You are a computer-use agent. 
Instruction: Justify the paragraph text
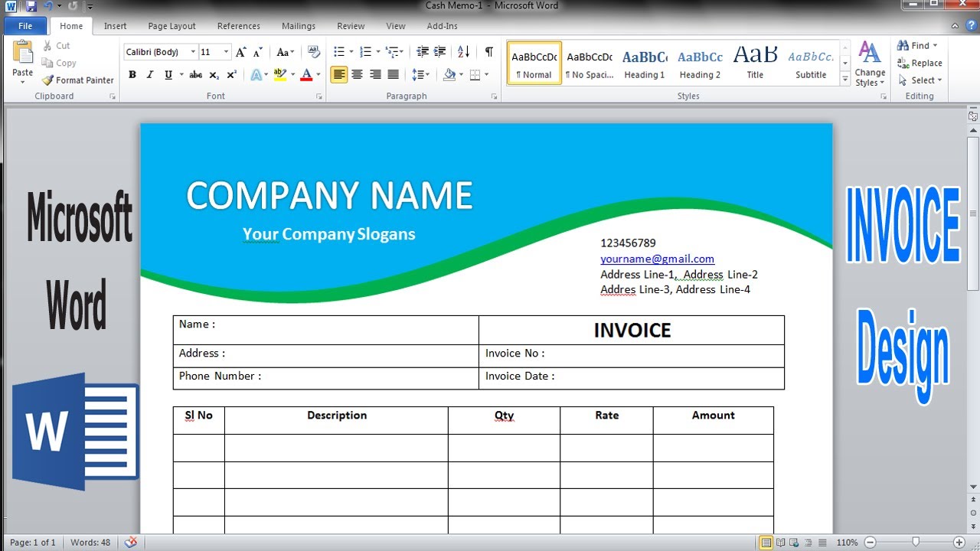[393, 75]
